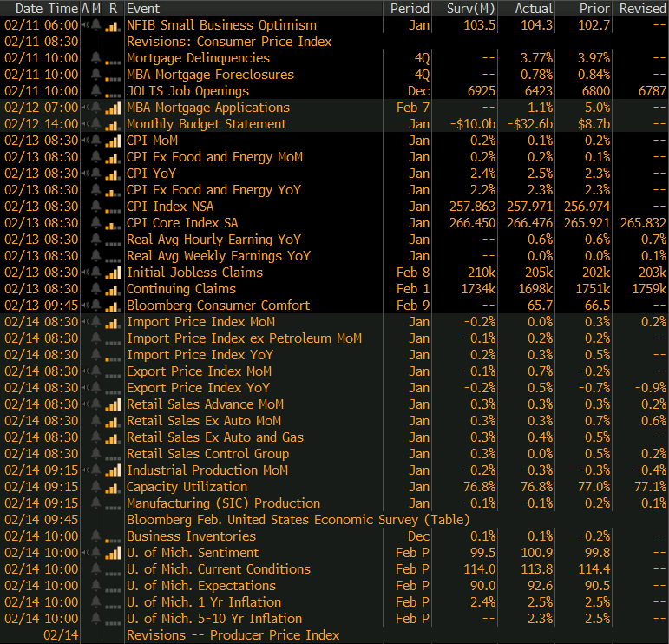669x644 pixels.
Task: Sort by the Date Time column header
Action: pos(40,8)
